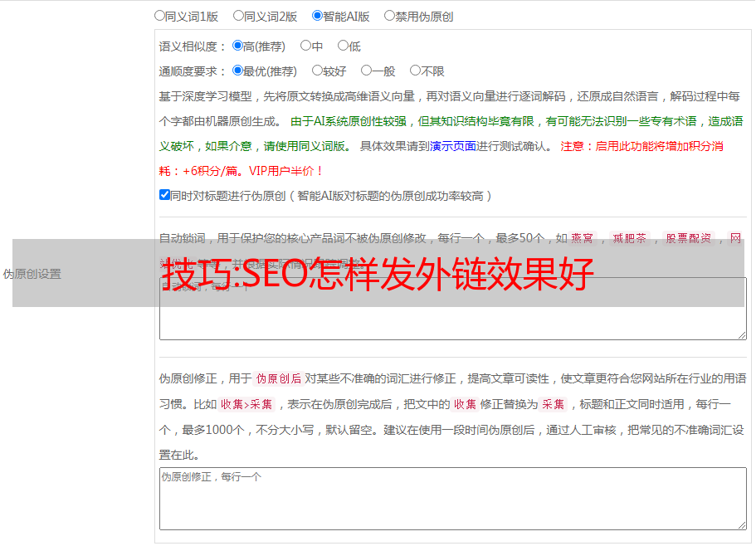Screen dimensions: 756x546
Task: Set 通顺度要求 to 最优(推荐)
Action: pos(237,71)
